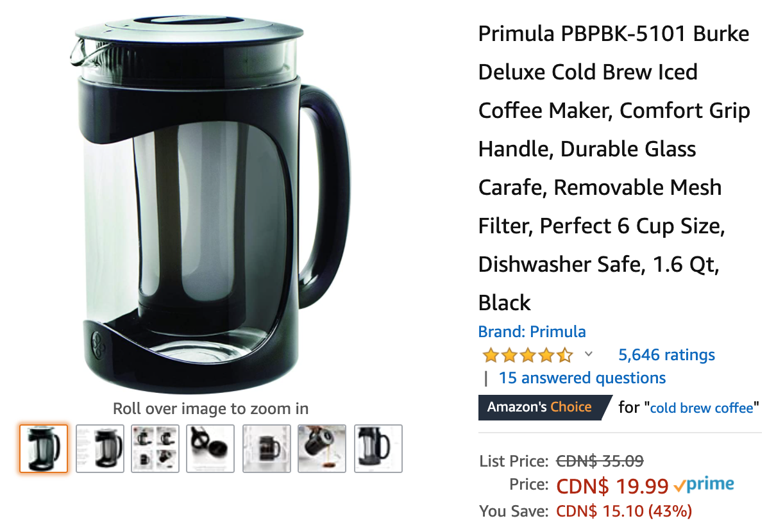Open the "cold brew coffee" category link
776x532 pixels.
point(702,408)
